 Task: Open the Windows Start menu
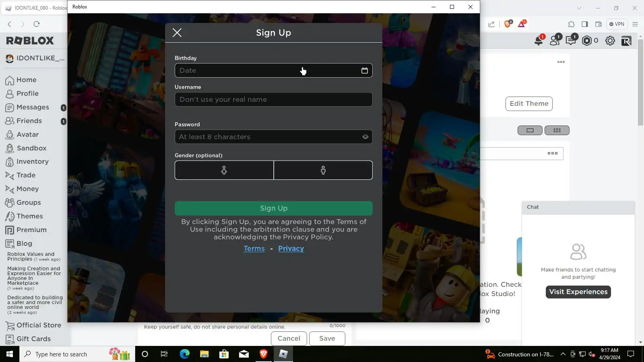[10, 354]
